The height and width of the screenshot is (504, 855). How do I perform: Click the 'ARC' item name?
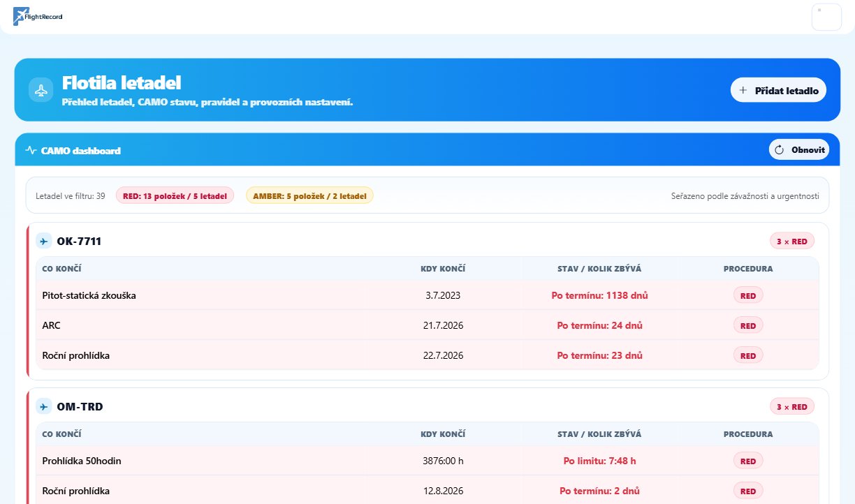coord(51,325)
